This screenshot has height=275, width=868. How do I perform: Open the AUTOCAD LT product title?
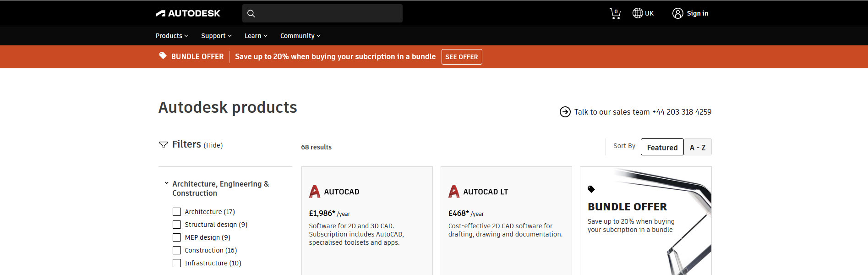pos(486,192)
